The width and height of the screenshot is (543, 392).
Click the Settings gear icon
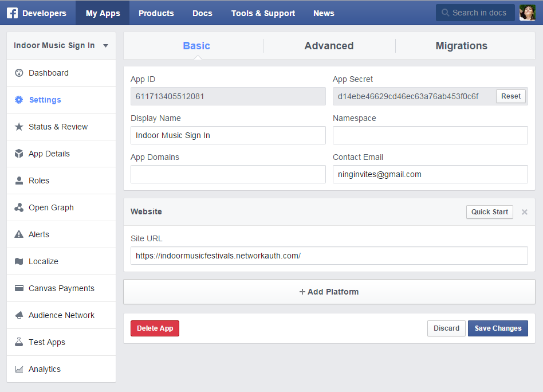tap(19, 100)
